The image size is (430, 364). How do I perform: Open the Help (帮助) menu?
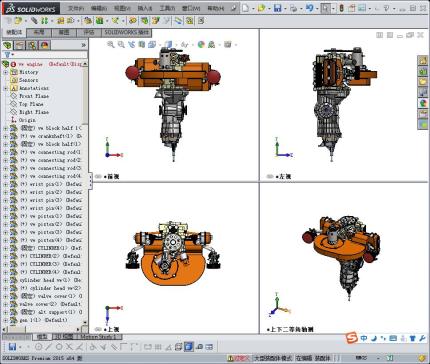click(x=215, y=8)
